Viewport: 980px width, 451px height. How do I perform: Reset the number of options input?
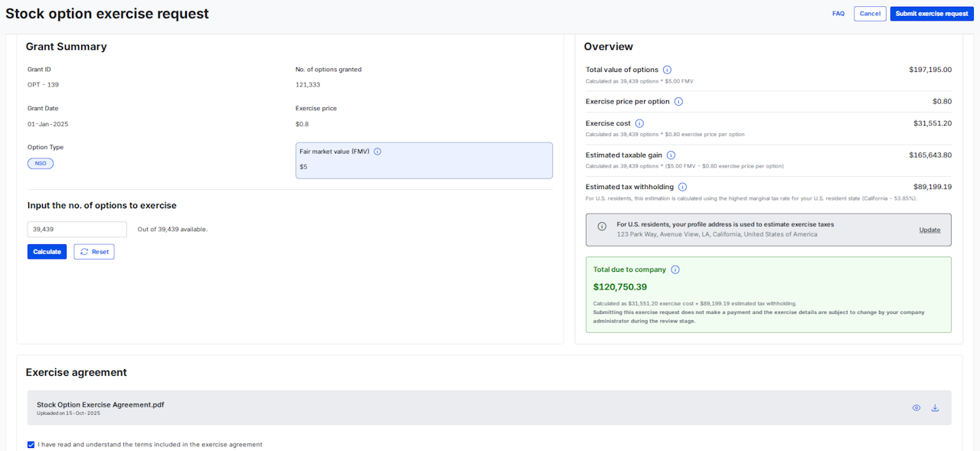click(x=94, y=252)
